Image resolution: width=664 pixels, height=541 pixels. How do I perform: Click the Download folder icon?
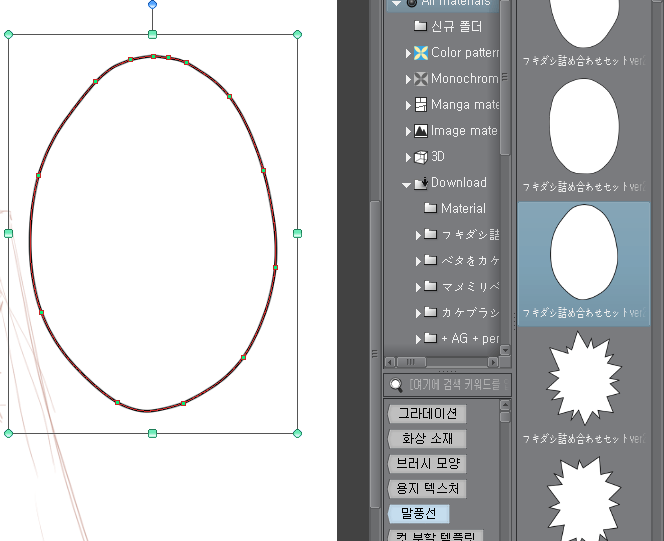click(421, 183)
